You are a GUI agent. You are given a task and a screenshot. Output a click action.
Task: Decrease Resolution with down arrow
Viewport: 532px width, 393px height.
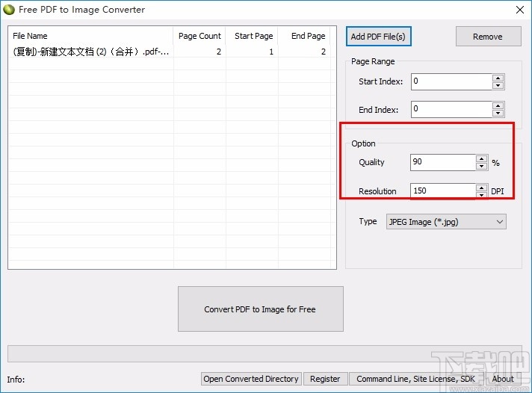click(481, 195)
